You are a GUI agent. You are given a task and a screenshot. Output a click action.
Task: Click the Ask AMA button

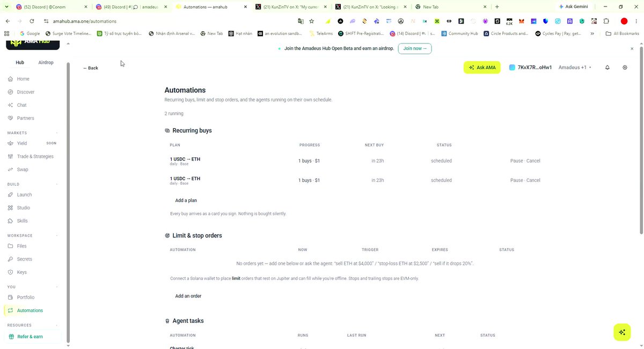tap(482, 68)
